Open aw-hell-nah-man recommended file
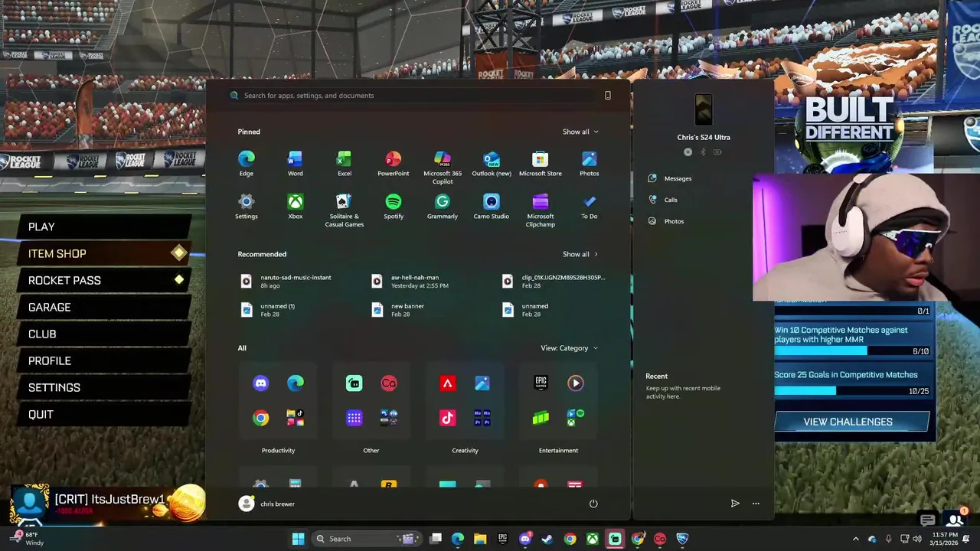 pyautogui.click(x=410, y=281)
